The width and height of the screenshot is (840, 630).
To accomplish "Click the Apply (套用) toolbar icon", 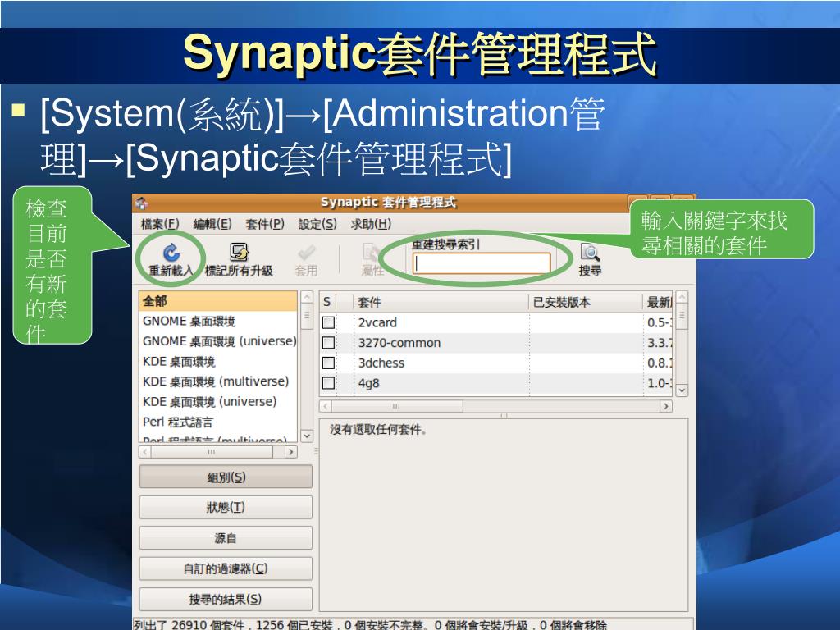I will [x=307, y=253].
